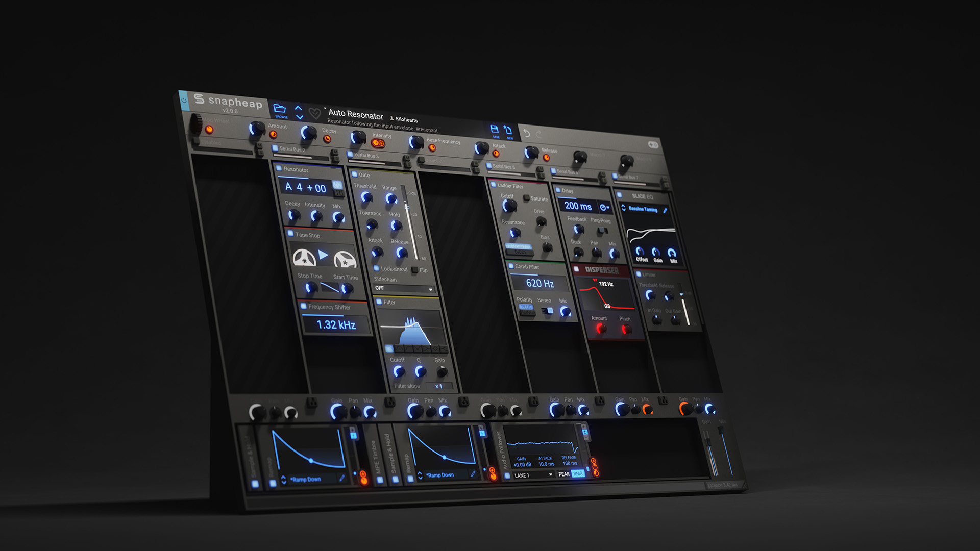Click the Attack macro modulation button

click(495, 153)
